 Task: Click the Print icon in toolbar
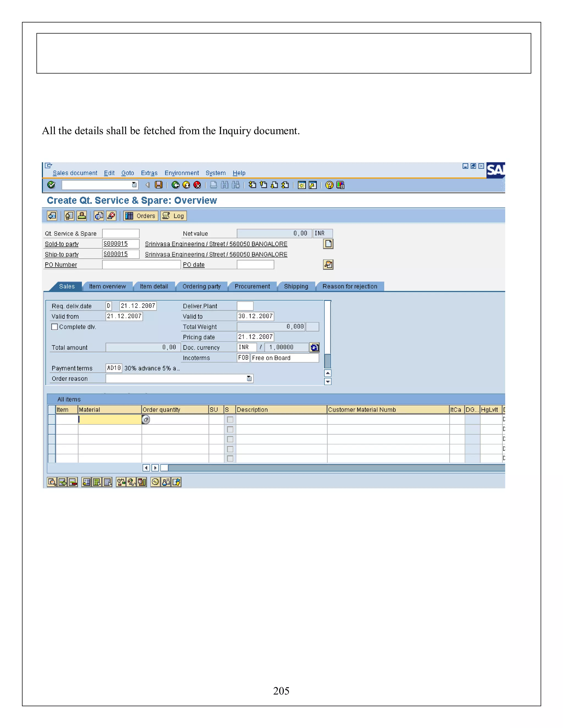(x=213, y=185)
